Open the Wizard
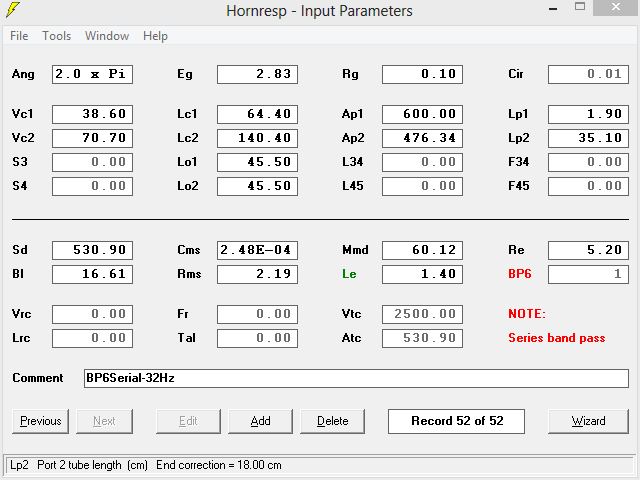640x480 pixels. [589, 421]
